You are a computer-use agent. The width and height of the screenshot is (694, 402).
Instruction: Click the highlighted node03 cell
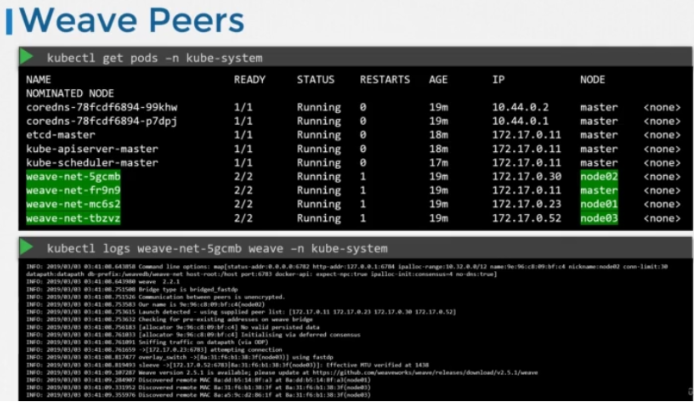(599, 218)
